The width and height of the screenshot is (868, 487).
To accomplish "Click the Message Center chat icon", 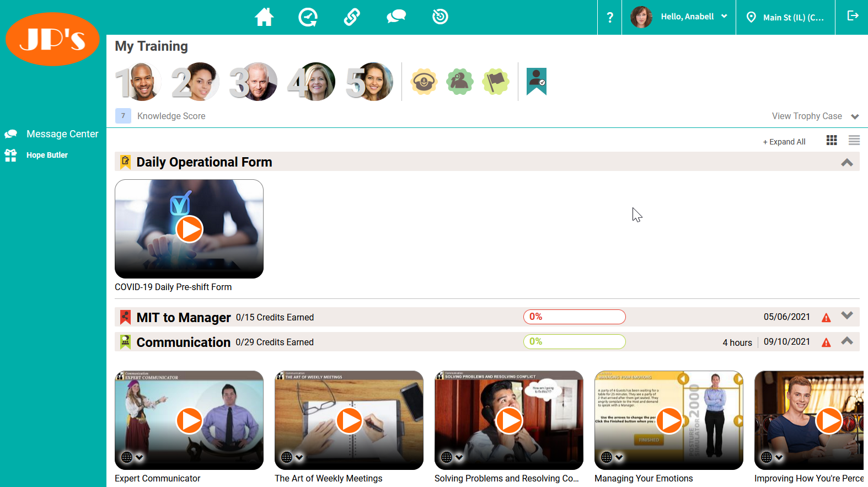I will [x=10, y=134].
